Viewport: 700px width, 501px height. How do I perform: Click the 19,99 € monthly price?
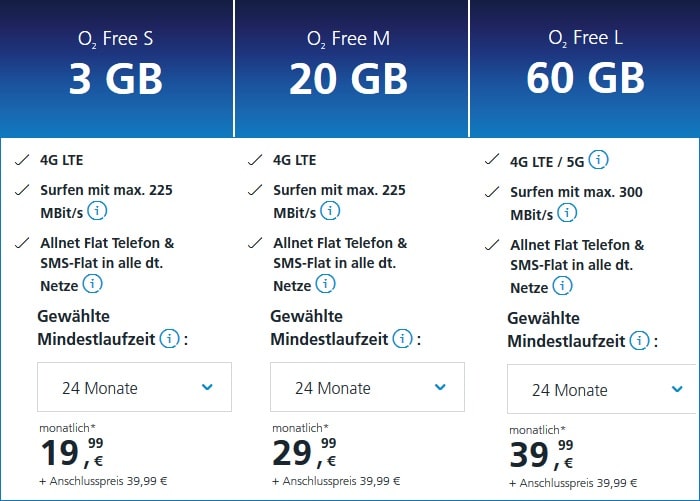tap(72, 453)
